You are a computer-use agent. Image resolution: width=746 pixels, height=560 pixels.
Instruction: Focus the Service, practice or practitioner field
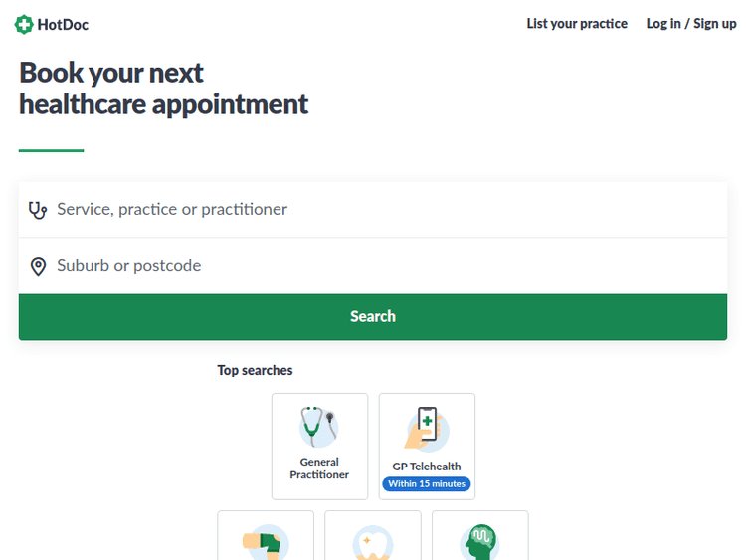pyautogui.click(x=388, y=210)
